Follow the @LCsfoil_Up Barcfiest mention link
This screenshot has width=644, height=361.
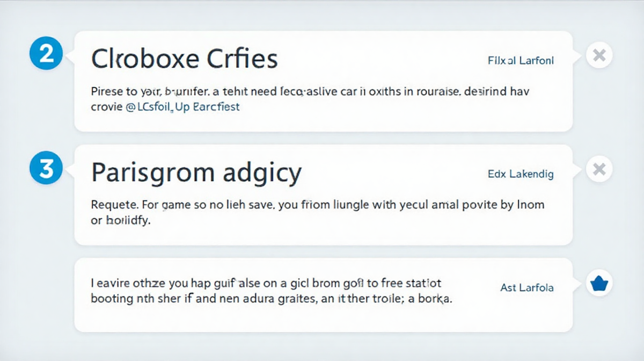(x=182, y=107)
